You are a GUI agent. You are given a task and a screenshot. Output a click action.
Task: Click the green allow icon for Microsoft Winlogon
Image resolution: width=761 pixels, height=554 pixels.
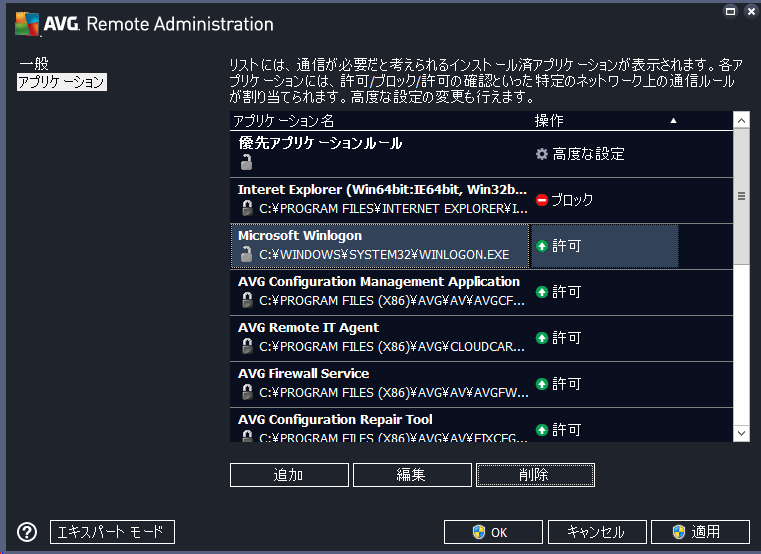pyautogui.click(x=542, y=246)
